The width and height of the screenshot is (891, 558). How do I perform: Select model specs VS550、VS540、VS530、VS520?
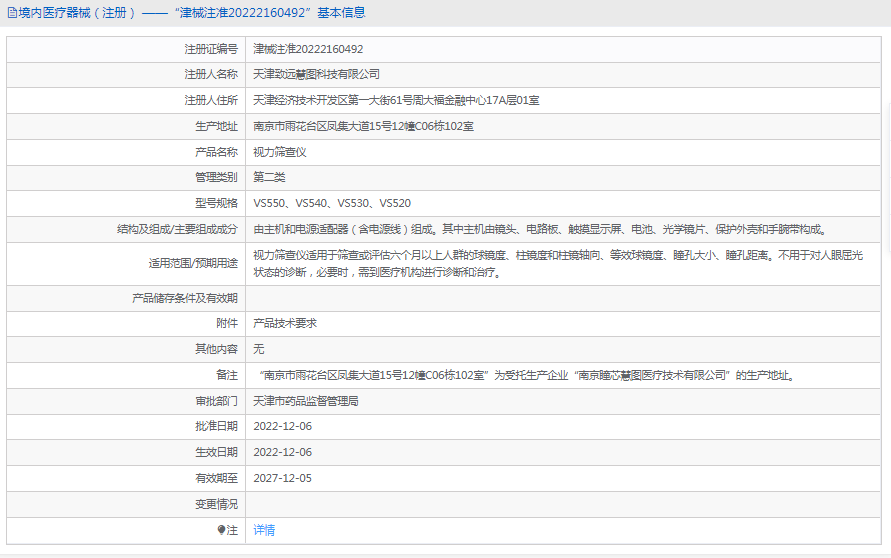tap(332, 203)
